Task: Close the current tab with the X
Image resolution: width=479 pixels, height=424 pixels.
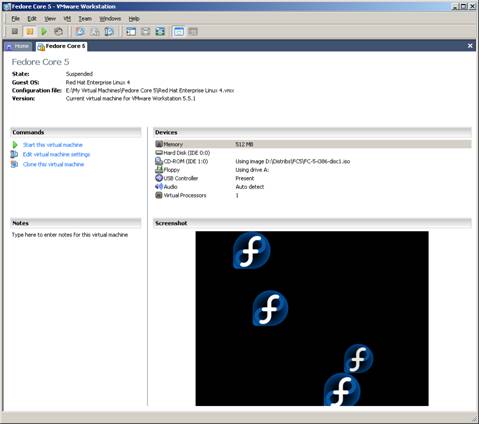Action: tap(470, 46)
